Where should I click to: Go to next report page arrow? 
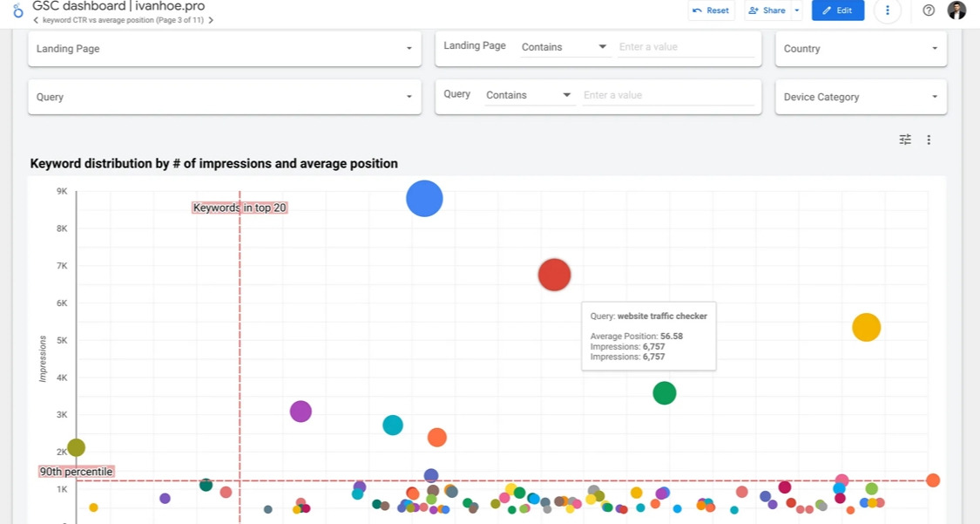pyautogui.click(x=212, y=20)
